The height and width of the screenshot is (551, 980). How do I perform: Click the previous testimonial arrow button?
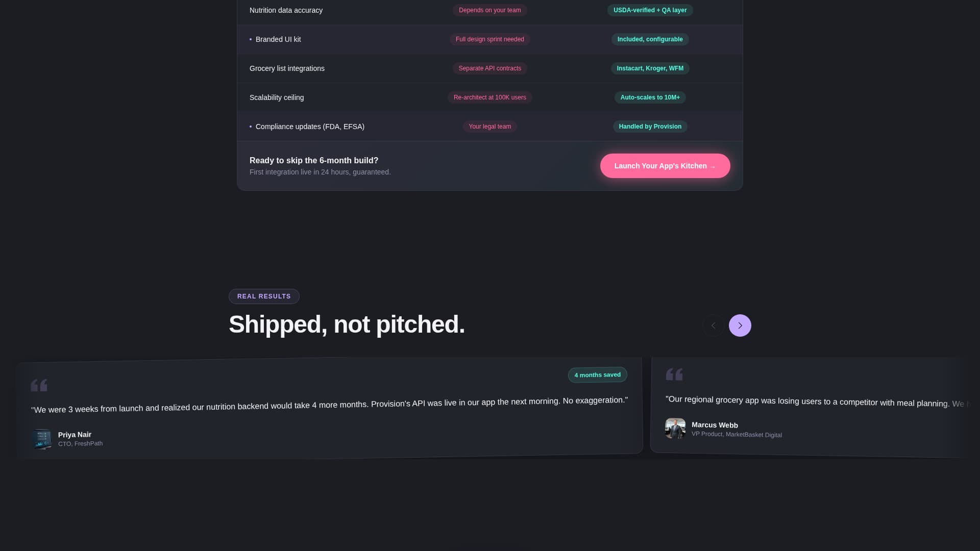(713, 325)
